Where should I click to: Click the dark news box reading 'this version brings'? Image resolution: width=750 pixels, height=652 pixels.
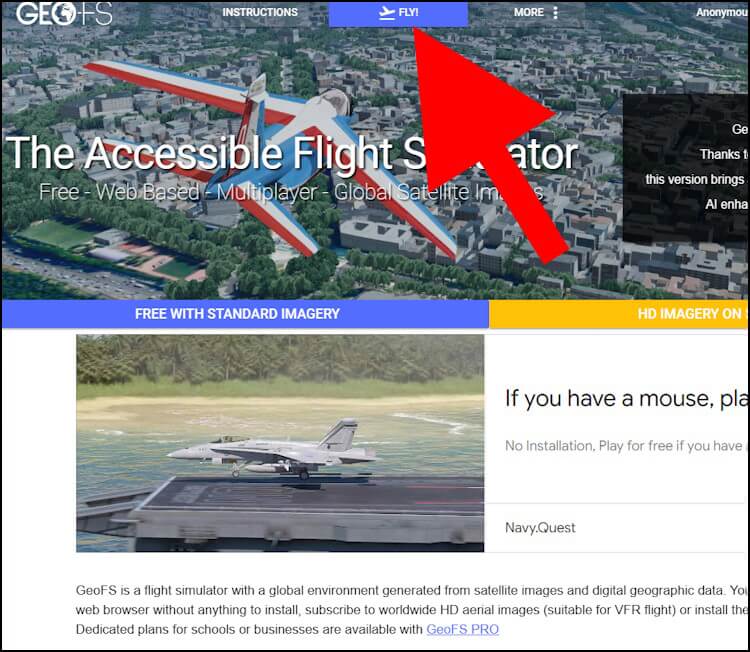pyautogui.click(x=686, y=167)
